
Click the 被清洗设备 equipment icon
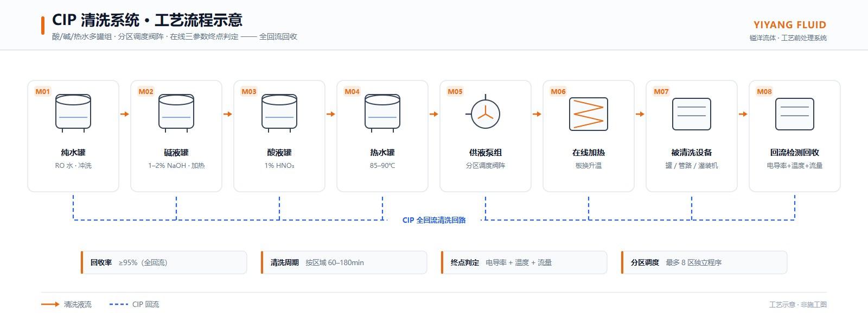[x=692, y=114]
